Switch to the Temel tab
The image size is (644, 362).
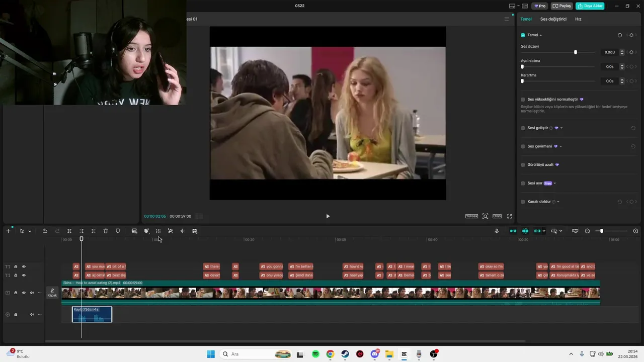click(x=526, y=19)
